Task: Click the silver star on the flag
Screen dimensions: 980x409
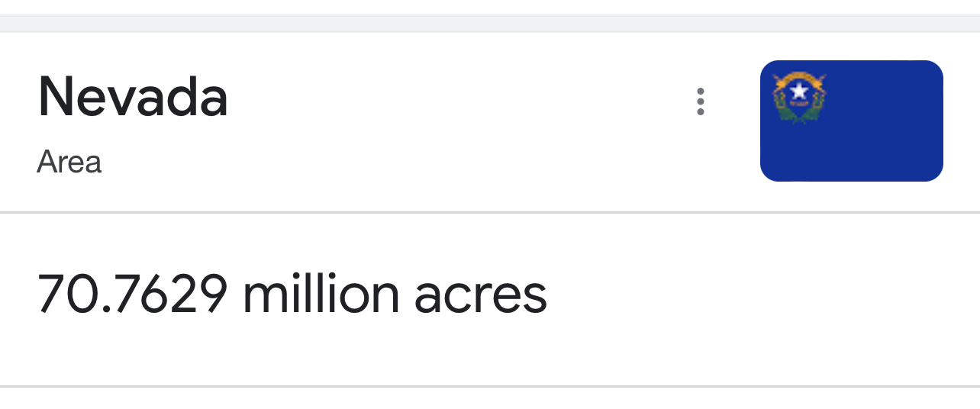Action: click(799, 92)
